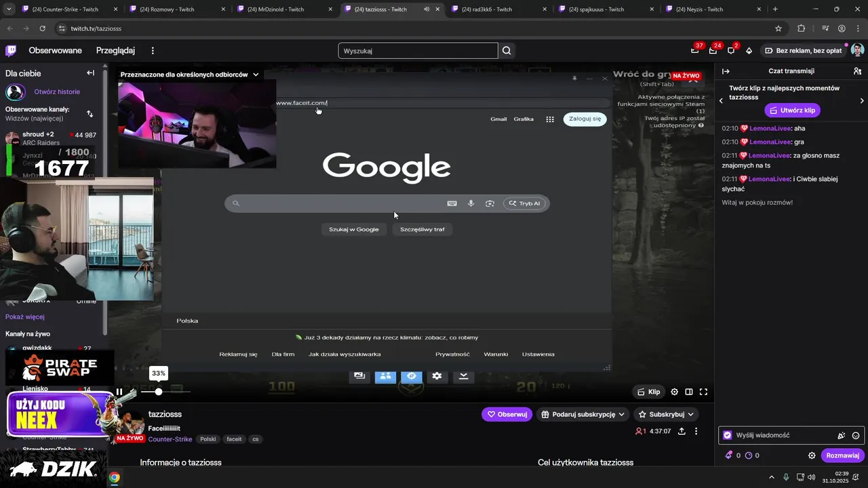Mute audio on tazziosss browser tab
The image size is (868, 488).
coord(427,9)
